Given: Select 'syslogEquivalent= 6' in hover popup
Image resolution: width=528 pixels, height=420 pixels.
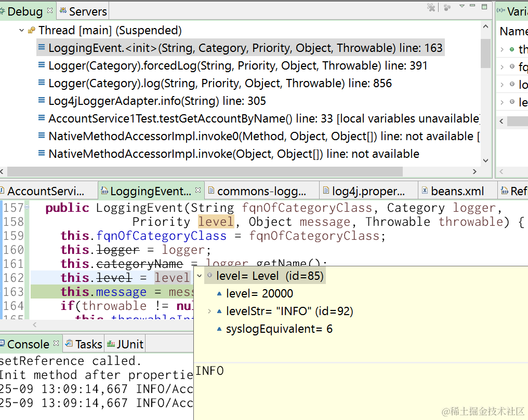Looking at the screenshot, I should click(279, 329).
